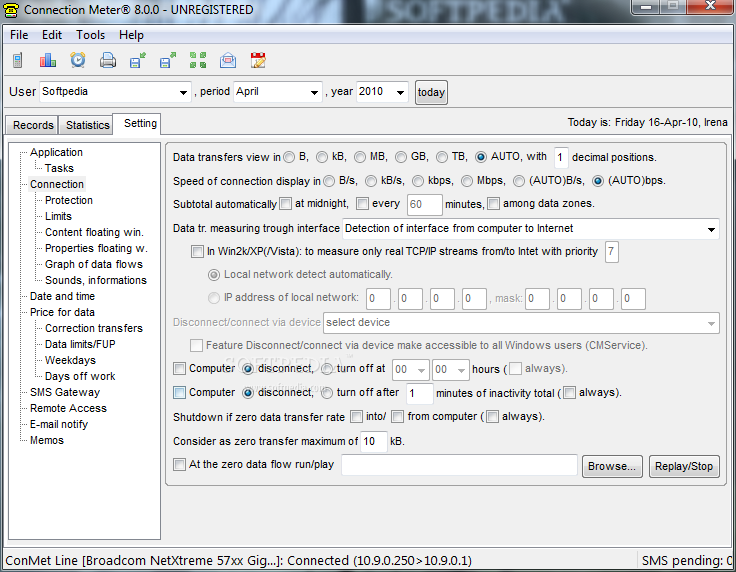Open Remote Access settings
Viewport: 736px width, 572px height.
point(69,408)
